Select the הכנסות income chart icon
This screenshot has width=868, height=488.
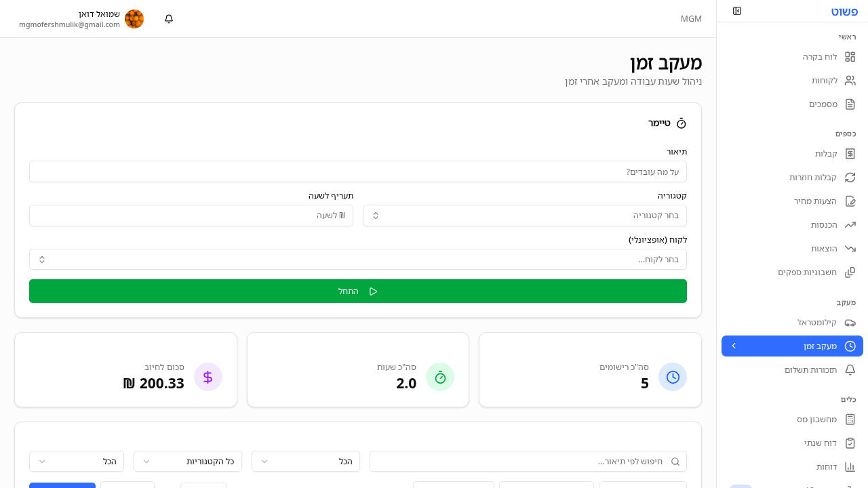tap(850, 224)
